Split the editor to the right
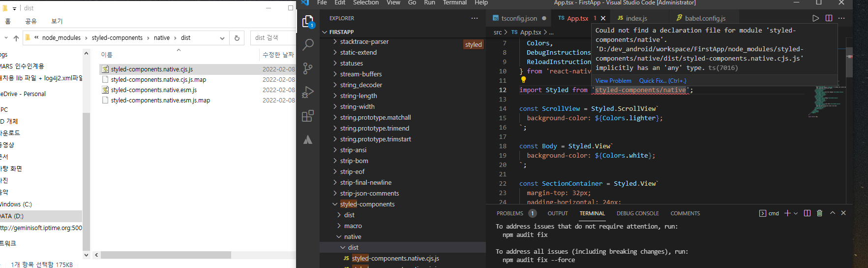868x268 pixels. [x=829, y=18]
